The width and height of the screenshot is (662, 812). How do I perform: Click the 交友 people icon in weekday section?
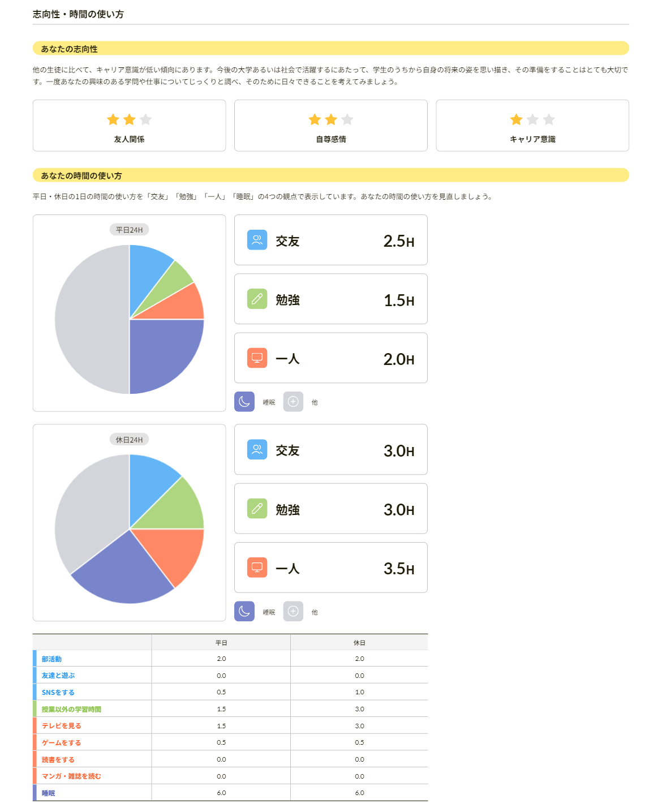257,240
